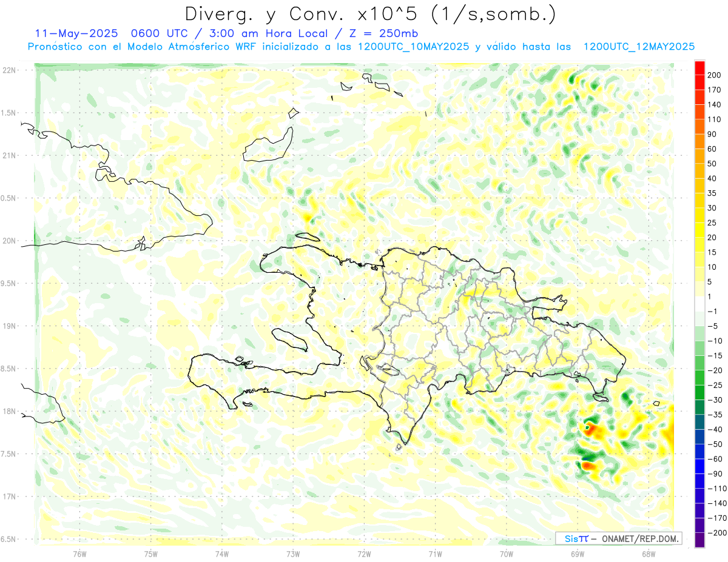The width and height of the screenshot is (728, 562).
Task: Click the dark purple swatch at scale bottom
Action: [x=699, y=540]
